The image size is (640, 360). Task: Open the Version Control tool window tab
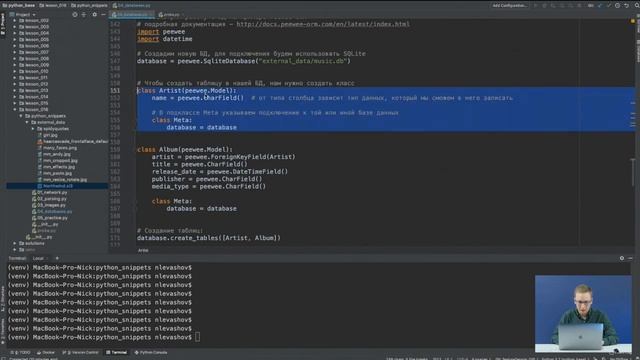81,352
